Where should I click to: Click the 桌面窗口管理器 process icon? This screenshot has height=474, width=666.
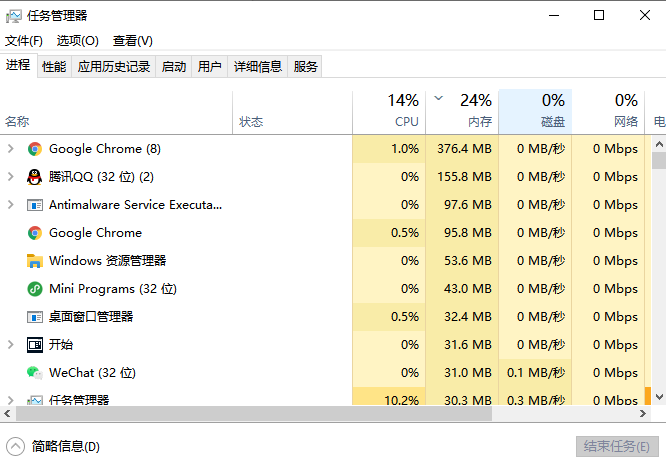(34, 317)
